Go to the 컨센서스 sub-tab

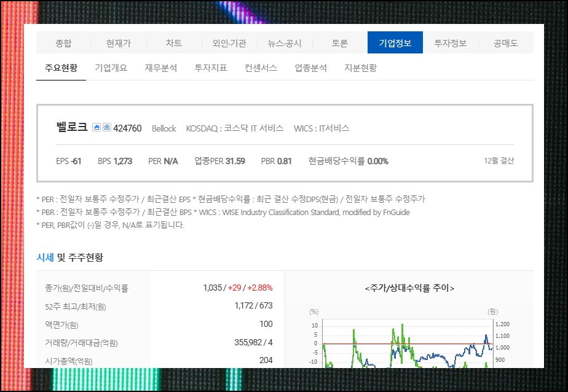coord(261,68)
